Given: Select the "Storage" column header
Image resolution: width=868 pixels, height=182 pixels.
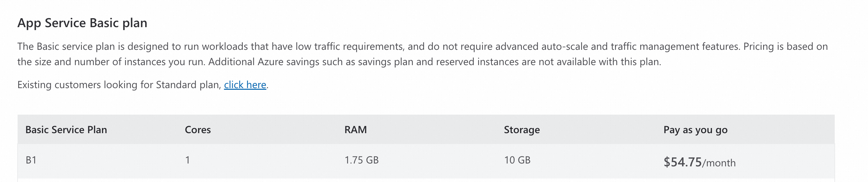Looking at the screenshot, I should pyautogui.click(x=522, y=130).
